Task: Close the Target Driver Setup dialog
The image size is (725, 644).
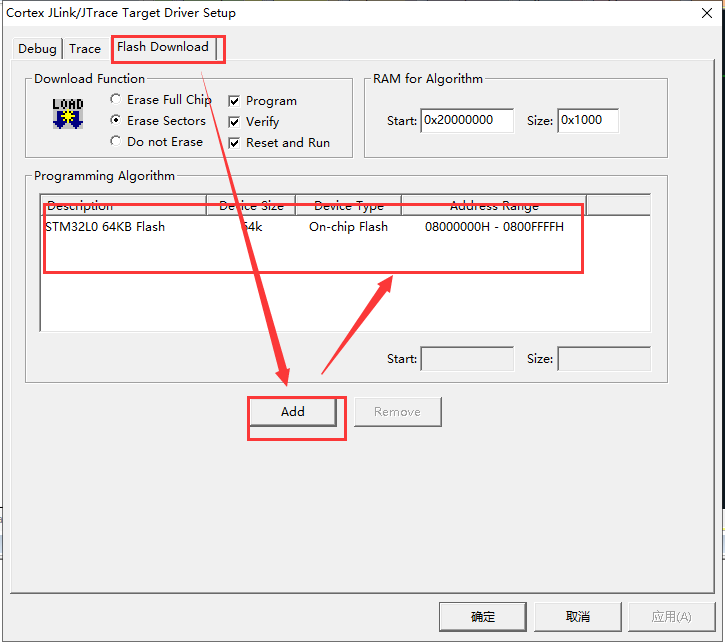Action: click(x=707, y=13)
